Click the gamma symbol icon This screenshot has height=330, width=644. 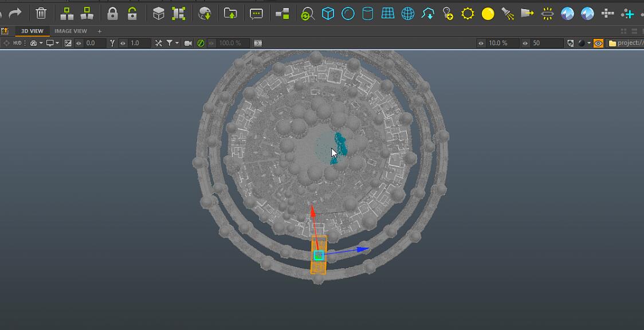[x=112, y=43]
